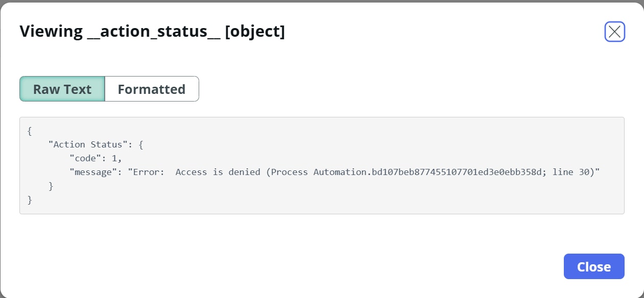Viewport: 644px width, 298px height.
Task: Click the "Action Status" key in JSON
Action: click(x=89, y=145)
